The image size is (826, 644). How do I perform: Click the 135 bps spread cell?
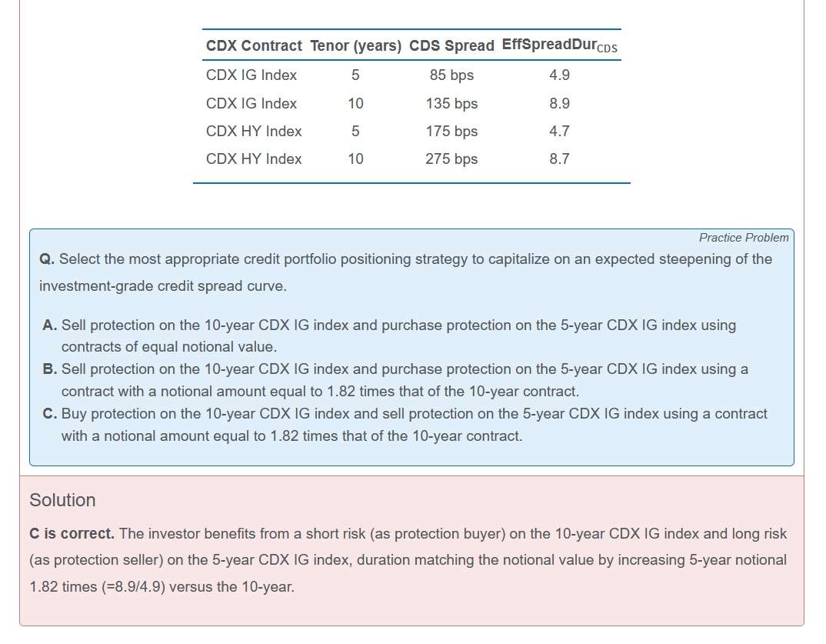click(451, 104)
